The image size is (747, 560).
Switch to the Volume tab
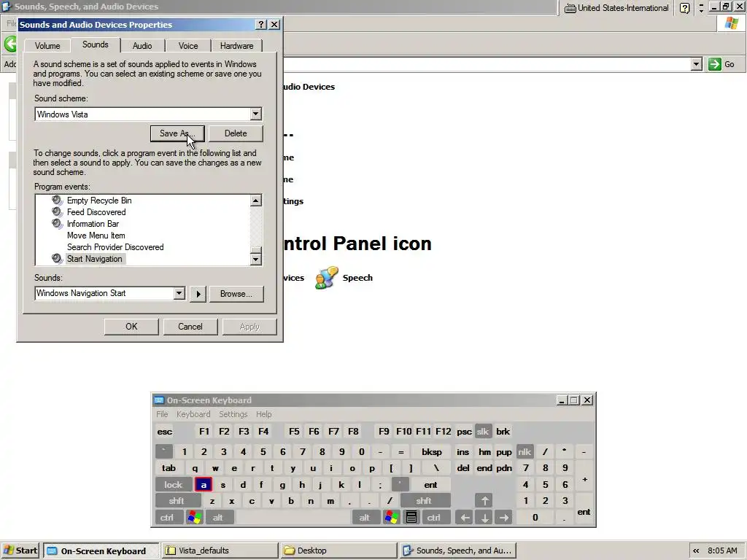click(47, 46)
